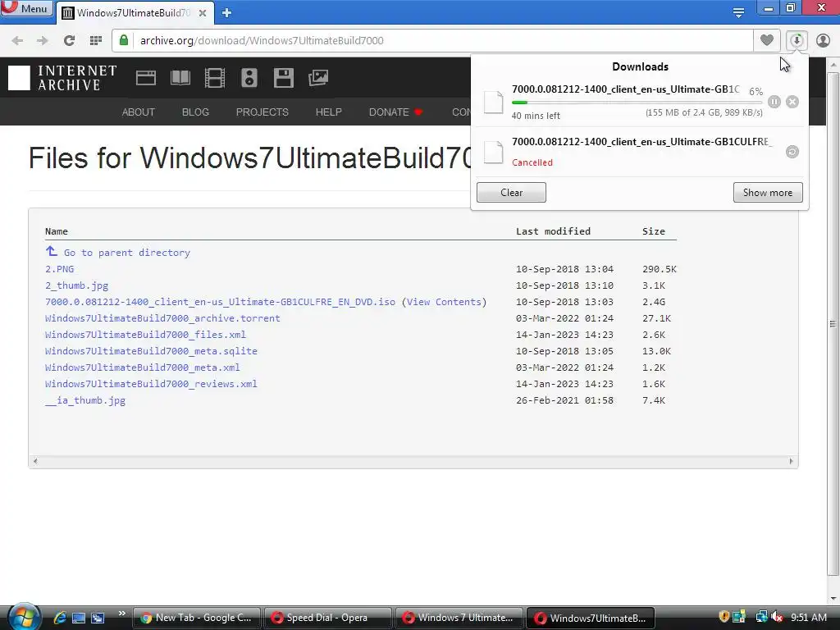Open the 2.PNG file link
Screen dimensions: 840x630
point(59,269)
